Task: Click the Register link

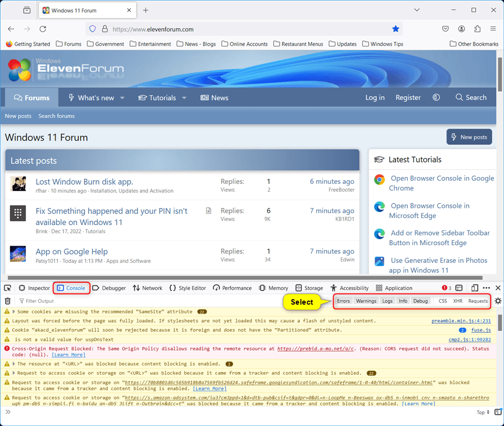Action: 408,98
